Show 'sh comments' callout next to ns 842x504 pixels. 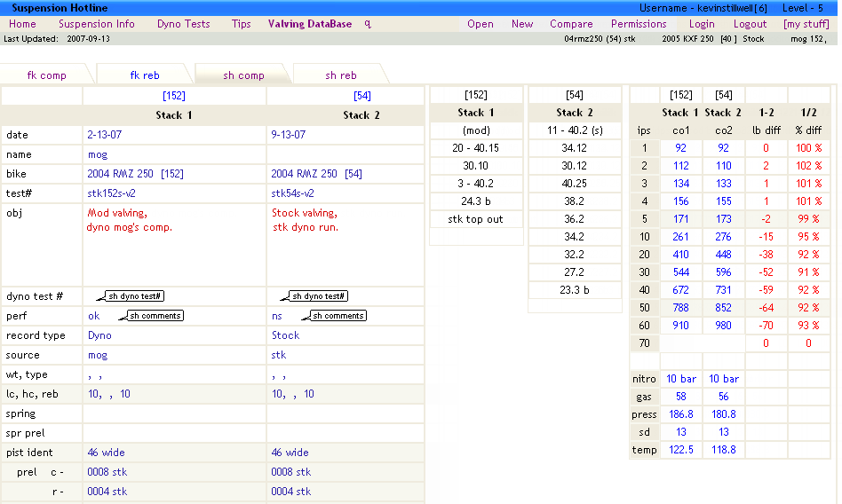point(338,316)
